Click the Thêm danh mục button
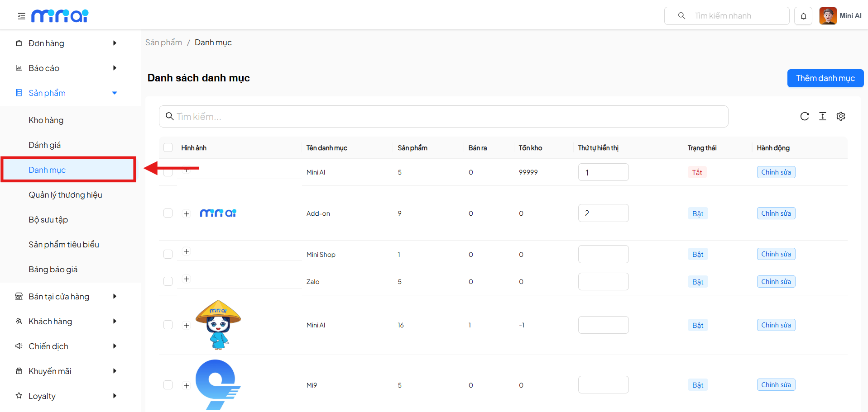Image resolution: width=868 pixels, height=412 pixels. 825,78
